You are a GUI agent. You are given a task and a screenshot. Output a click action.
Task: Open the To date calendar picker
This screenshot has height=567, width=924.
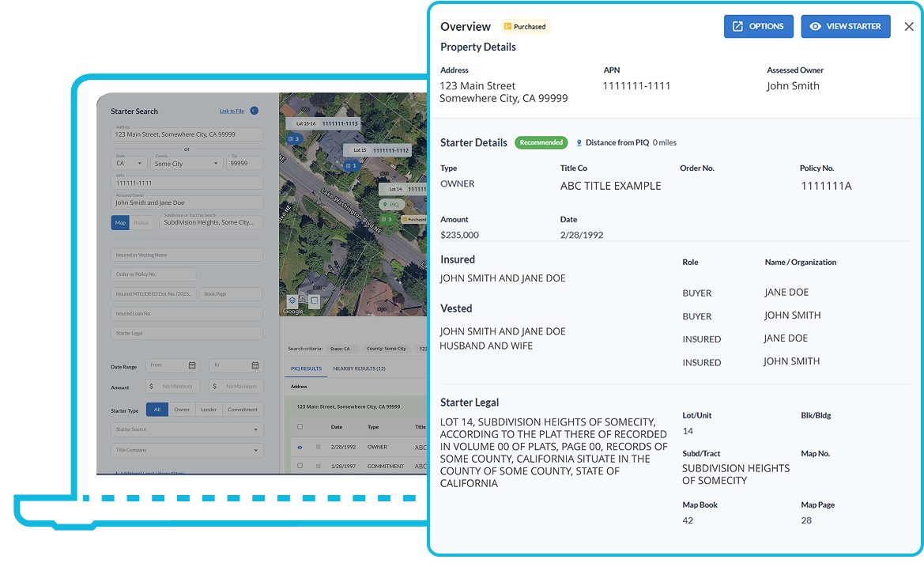tap(255, 365)
